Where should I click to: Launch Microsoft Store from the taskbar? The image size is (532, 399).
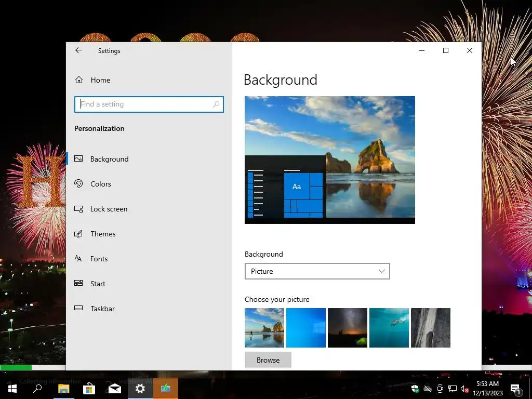tap(89, 389)
